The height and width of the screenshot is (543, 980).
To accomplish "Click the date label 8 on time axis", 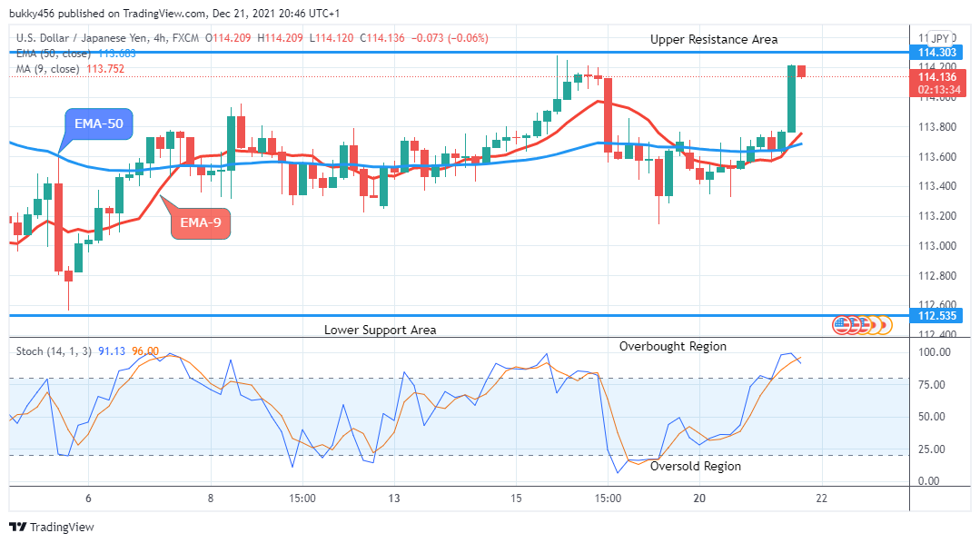I will coord(211,498).
